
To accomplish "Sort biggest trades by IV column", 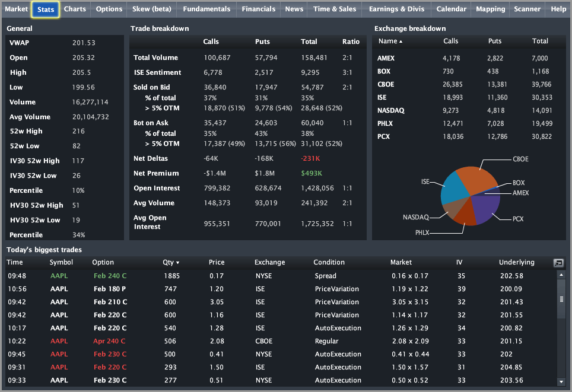I will [459, 262].
